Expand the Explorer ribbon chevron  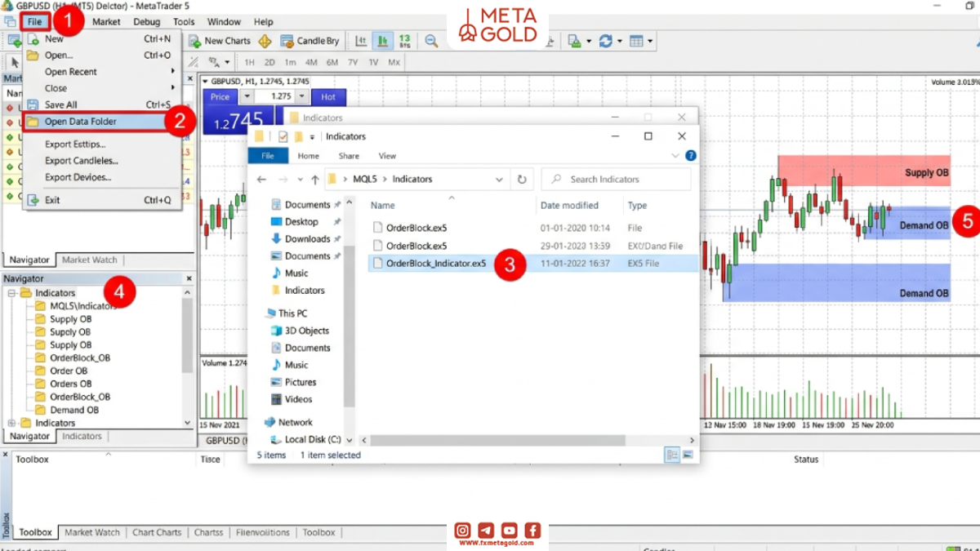675,156
